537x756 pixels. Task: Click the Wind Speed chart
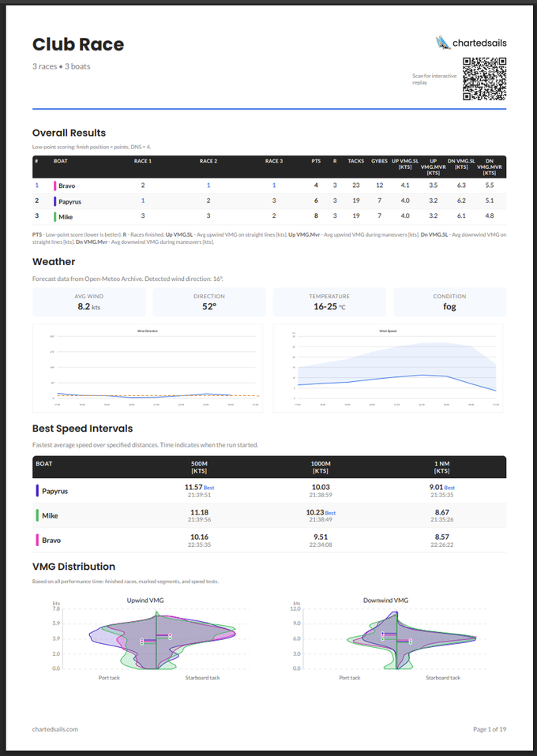(x=389, y=367)
